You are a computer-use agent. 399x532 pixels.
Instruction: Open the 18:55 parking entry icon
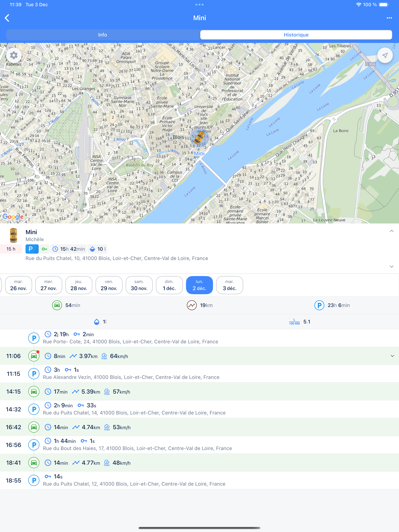tap(34, 481)
